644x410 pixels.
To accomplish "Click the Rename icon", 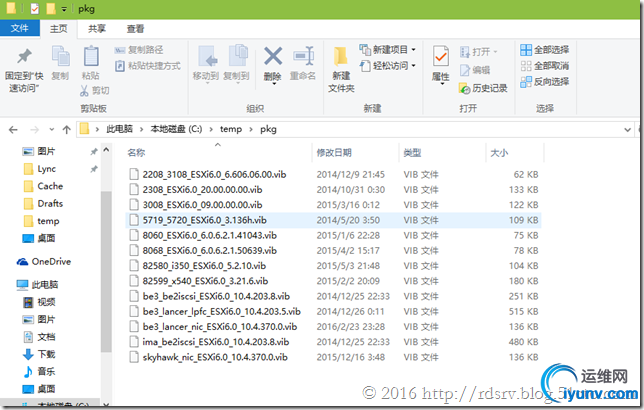I will click(x=304, y=56).
